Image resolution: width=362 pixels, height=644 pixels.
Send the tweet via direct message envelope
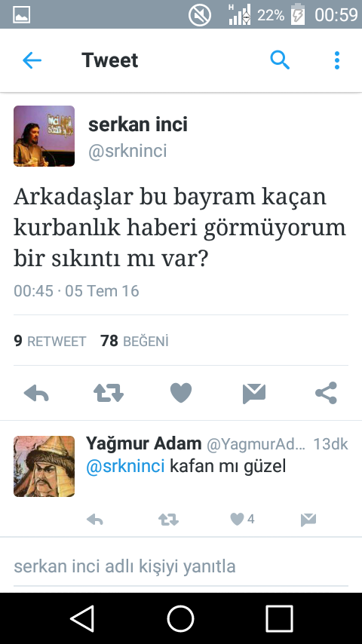point(254,394)
